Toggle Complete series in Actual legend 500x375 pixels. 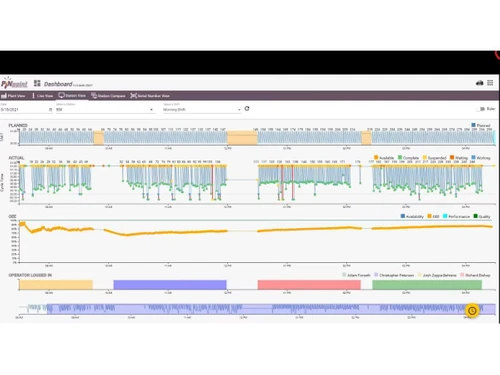408,157
